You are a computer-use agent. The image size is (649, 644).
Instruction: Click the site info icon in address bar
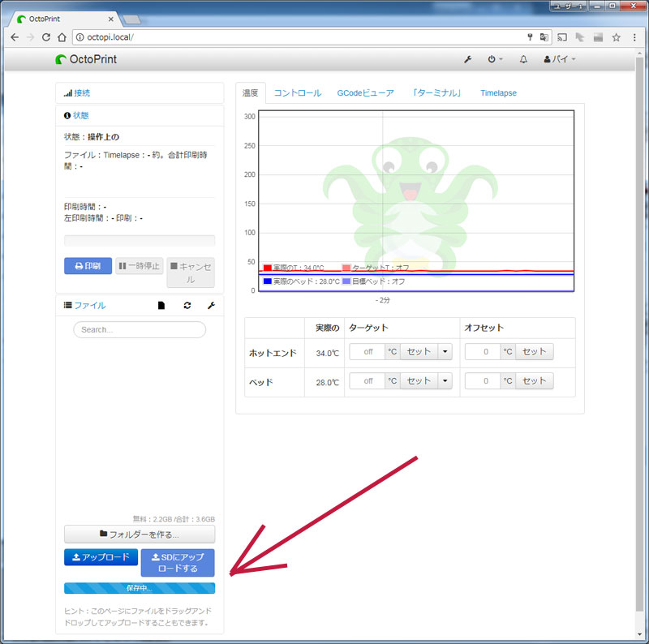[x=80, y=37]
